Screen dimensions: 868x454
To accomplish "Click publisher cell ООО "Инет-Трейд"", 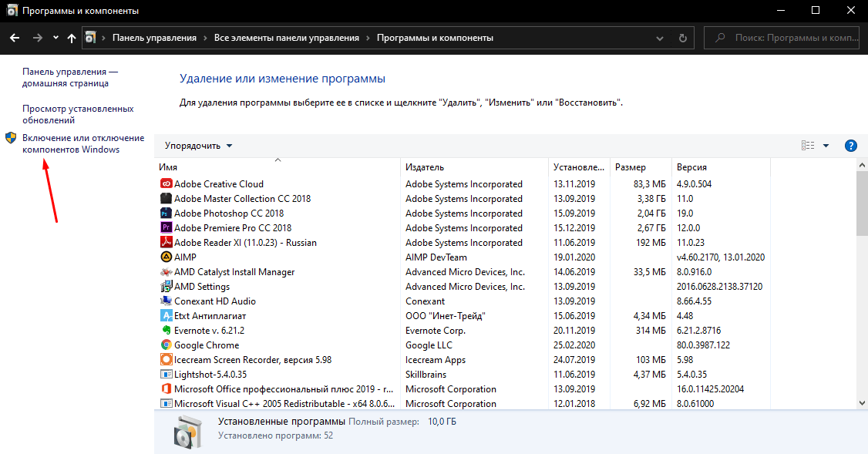I will point(445,315).
